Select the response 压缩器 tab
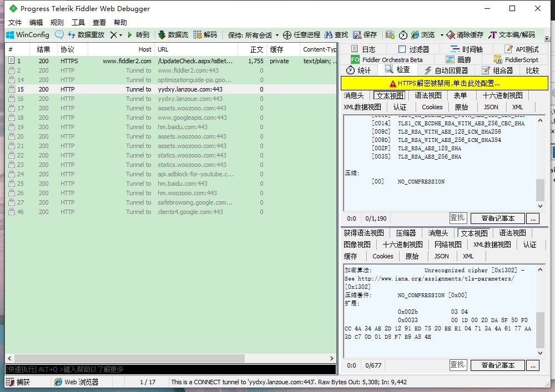Screen dimensions: 555x392 pyautogui.click(x=406, y=233)
